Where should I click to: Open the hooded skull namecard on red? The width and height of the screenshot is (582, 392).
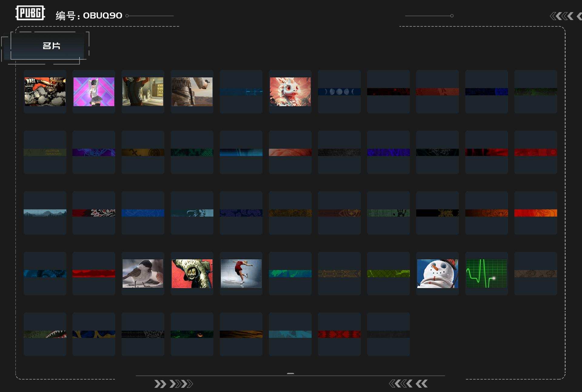click(x=192, y=273)
